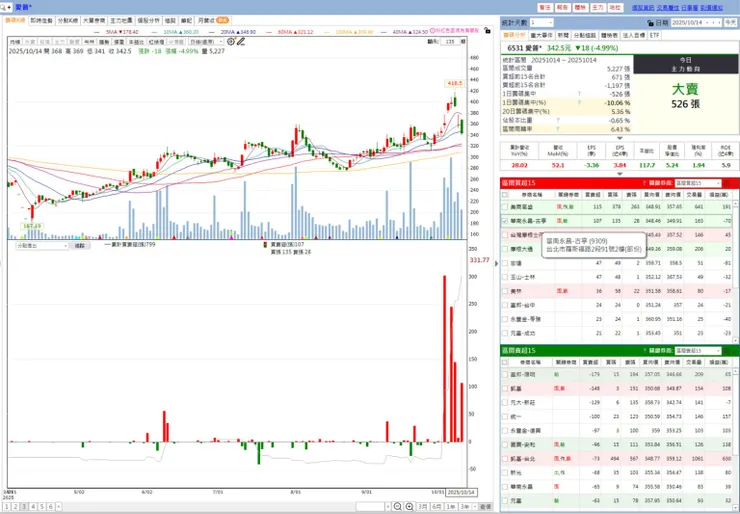This screenshot has width=740, height=514.
Task: Open the 日線(還原) period dropdown
Action: tap(206, 42)
